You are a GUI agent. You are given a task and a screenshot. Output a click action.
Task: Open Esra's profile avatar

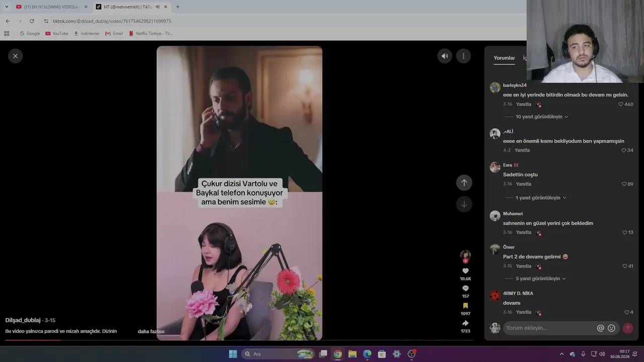click(x=495, y=167)
